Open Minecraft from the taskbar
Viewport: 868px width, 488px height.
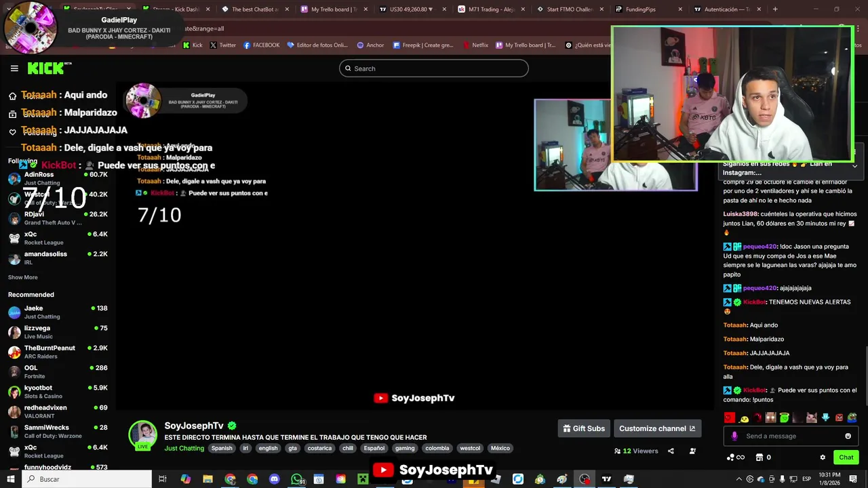(363, 479)
